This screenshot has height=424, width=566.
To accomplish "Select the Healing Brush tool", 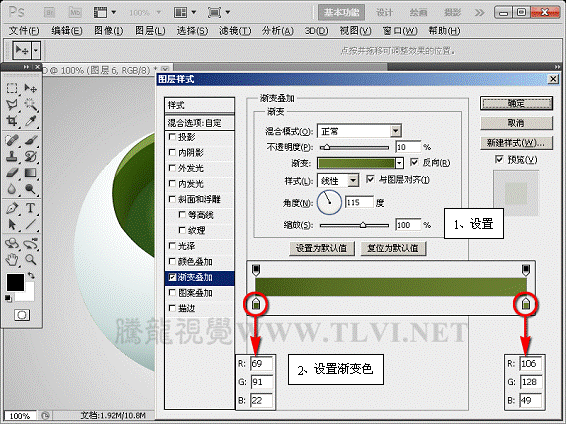I will (x=12, y=140).
